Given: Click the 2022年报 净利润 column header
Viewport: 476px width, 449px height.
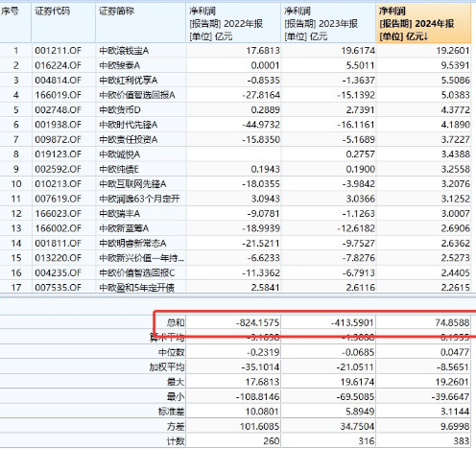Looking at the screenshot, I should [233, 23].
